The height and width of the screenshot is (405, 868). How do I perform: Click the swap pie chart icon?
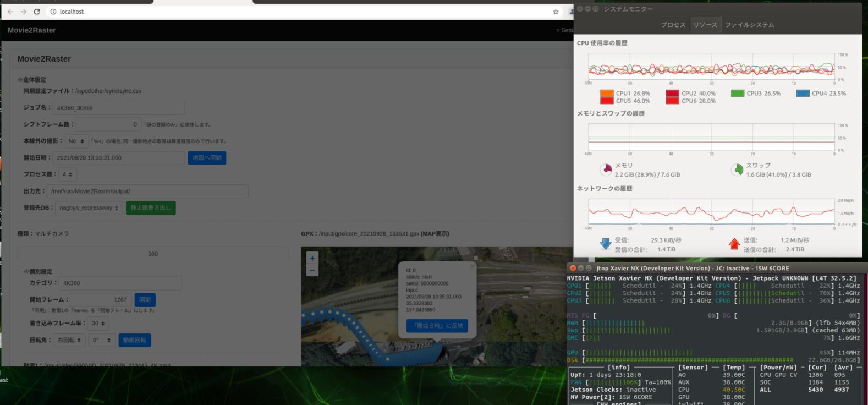pos(737,169)
